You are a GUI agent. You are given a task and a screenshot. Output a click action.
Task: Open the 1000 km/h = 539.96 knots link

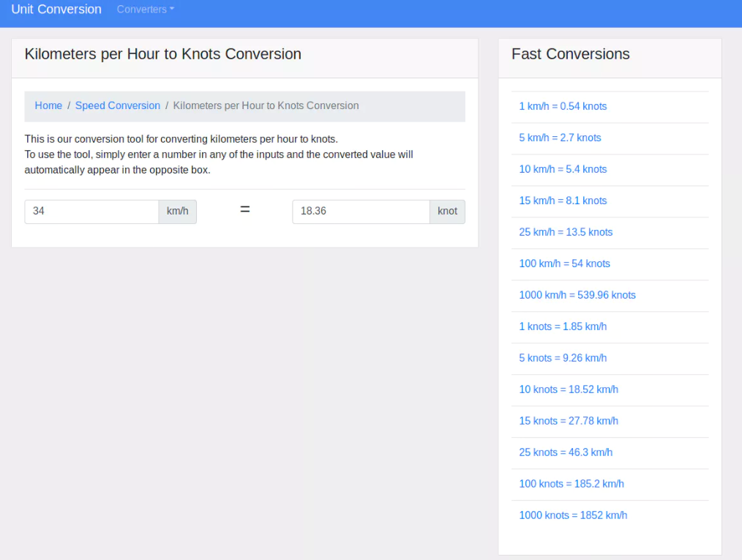pyautogui.click(x=577, y=296)
